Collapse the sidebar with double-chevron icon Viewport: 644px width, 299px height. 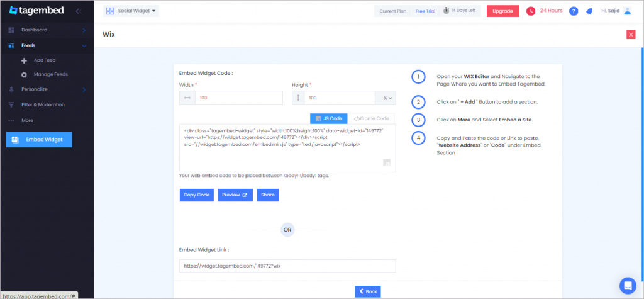click(x=79, y=11)
